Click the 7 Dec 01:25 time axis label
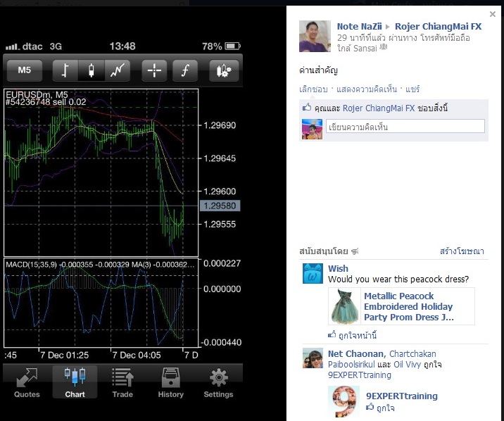 [64, 355]
